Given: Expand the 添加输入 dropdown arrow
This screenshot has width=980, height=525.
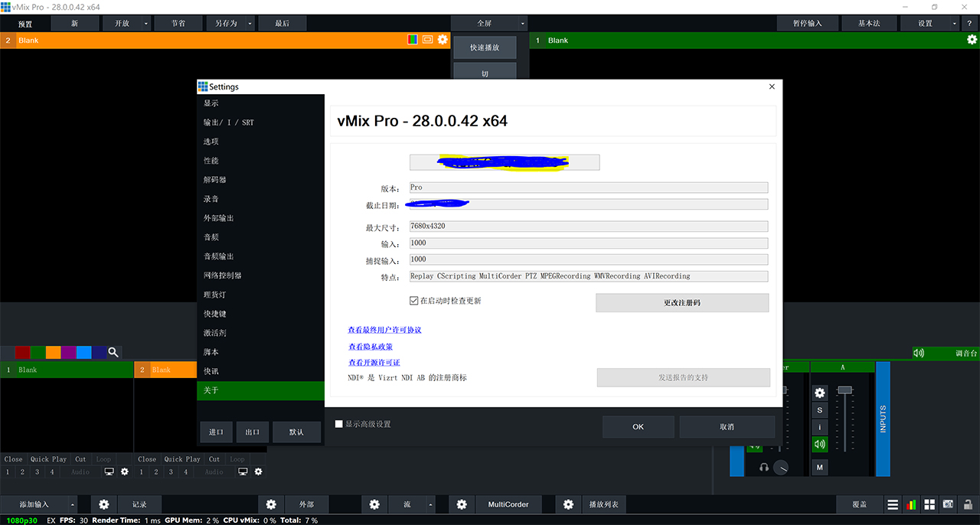Looking at the screenshot, I should point(73,505).
